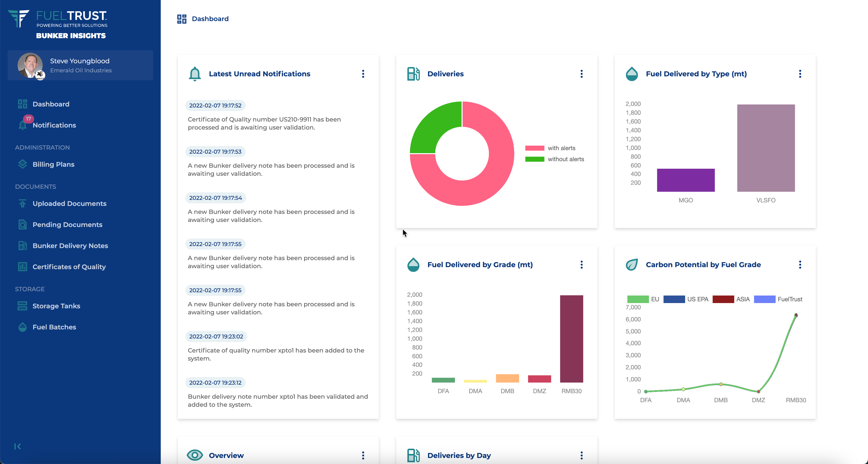Open the 'xpto1 has been validated' notification
The image size is (868, 464).
coord(278,401)
